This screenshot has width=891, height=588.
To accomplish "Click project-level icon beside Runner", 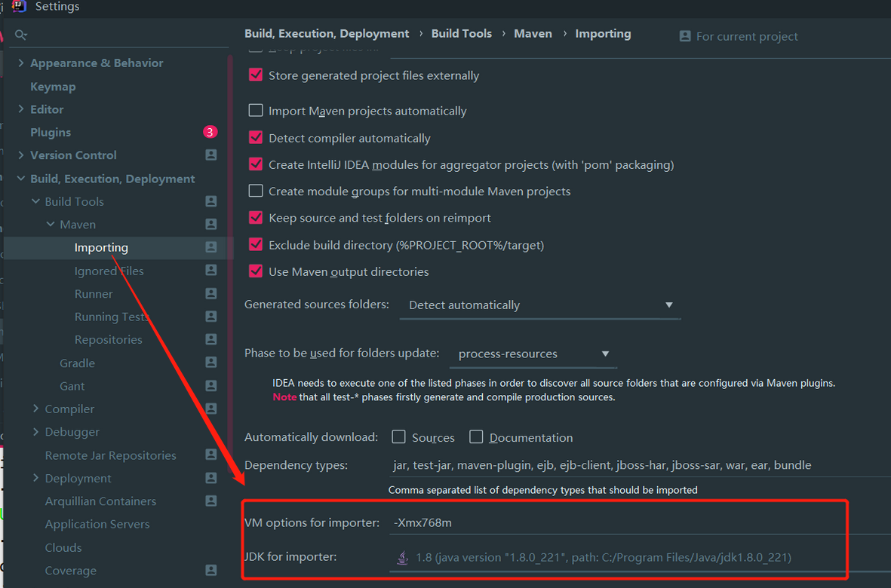I will (210, 293).
